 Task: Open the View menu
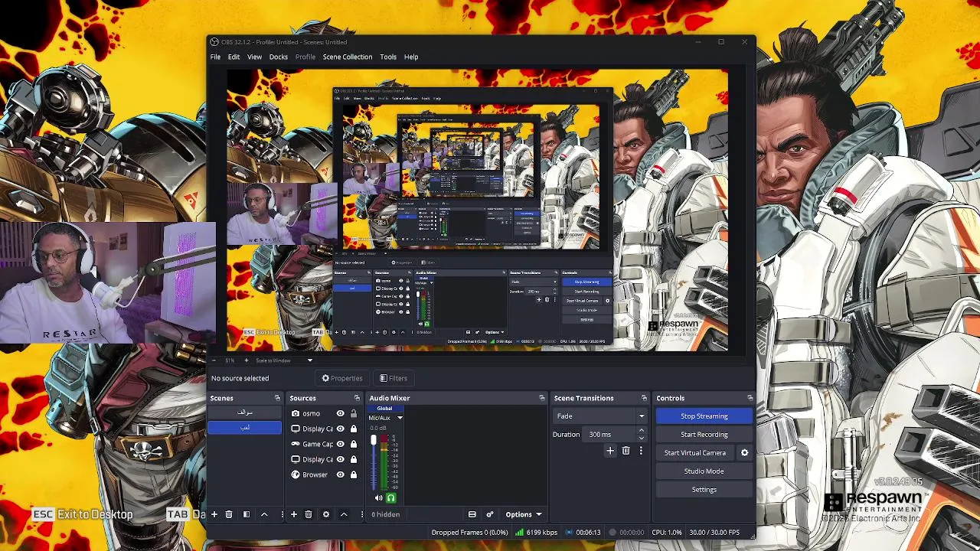tap(254, 57)
